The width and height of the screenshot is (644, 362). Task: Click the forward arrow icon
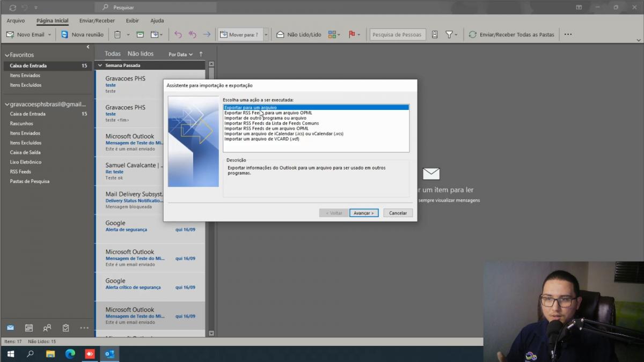207,34
